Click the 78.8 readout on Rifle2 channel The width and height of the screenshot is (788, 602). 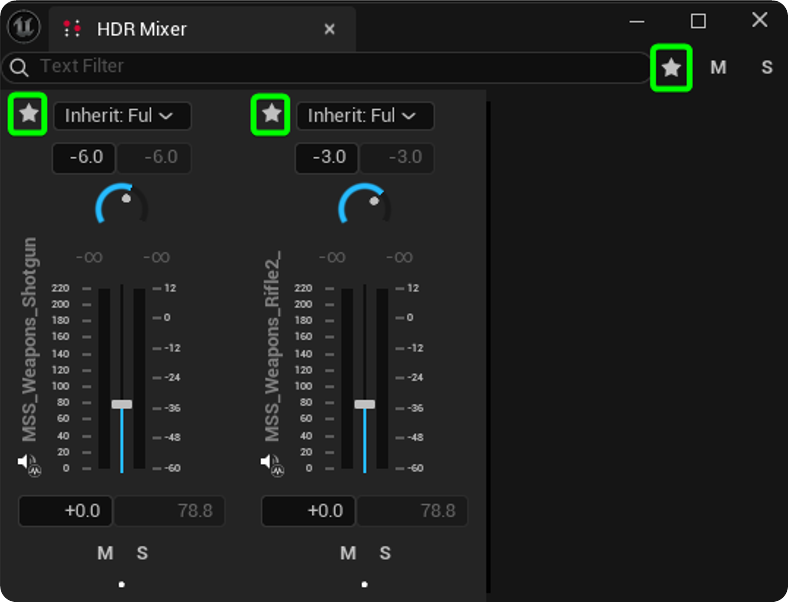[x=412, y=511]
